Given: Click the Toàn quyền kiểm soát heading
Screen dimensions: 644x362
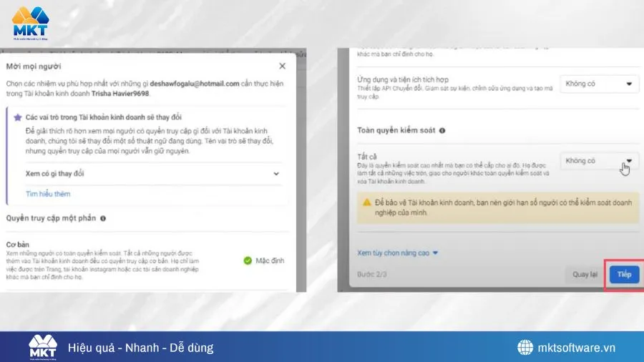Looking at the screenshot, I should pos(396,130).
